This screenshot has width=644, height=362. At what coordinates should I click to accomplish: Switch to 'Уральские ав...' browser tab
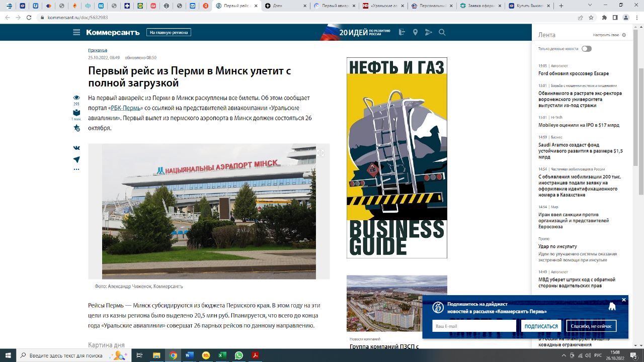[x=382, y=6]
